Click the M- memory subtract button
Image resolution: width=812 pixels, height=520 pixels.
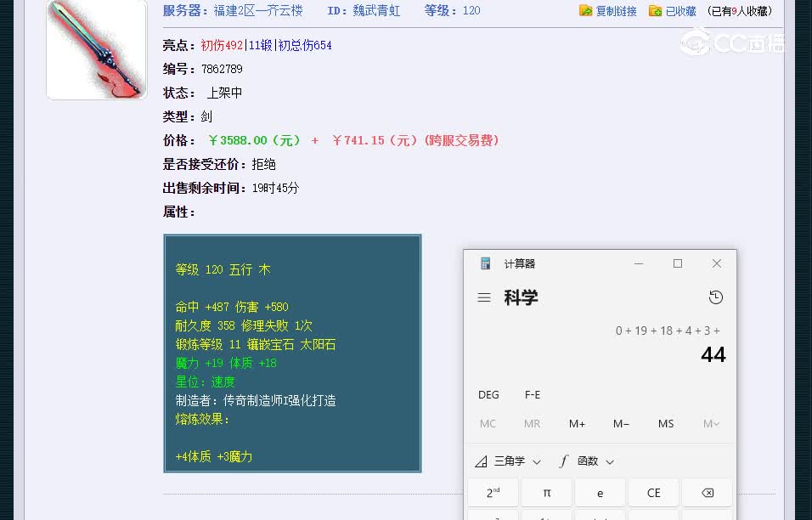[621, 424]
